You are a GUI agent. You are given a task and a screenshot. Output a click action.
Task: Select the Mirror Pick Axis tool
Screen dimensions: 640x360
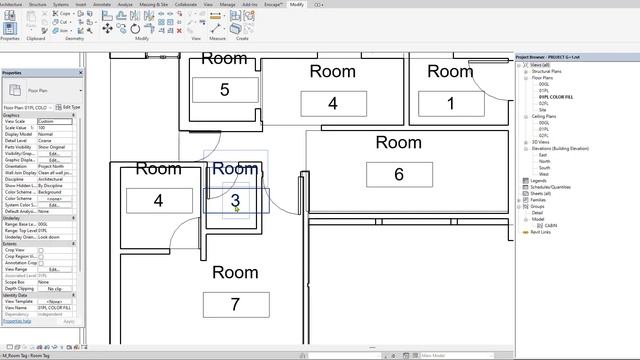[135, 16]
